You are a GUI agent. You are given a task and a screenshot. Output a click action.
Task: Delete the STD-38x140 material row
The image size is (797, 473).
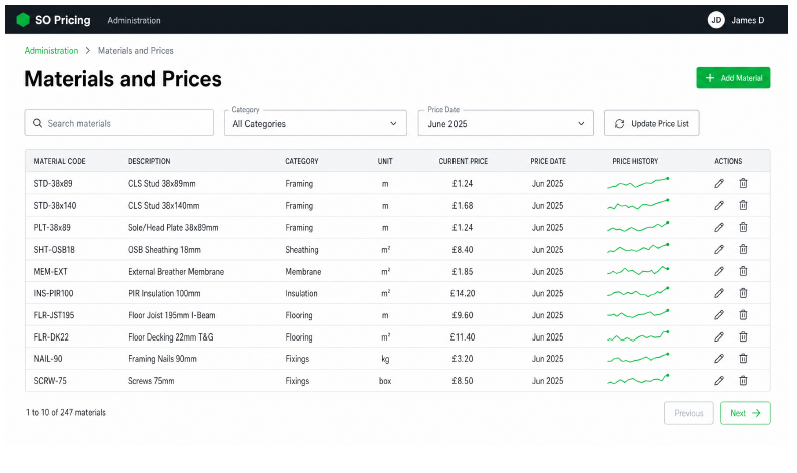tap(743, 205)
